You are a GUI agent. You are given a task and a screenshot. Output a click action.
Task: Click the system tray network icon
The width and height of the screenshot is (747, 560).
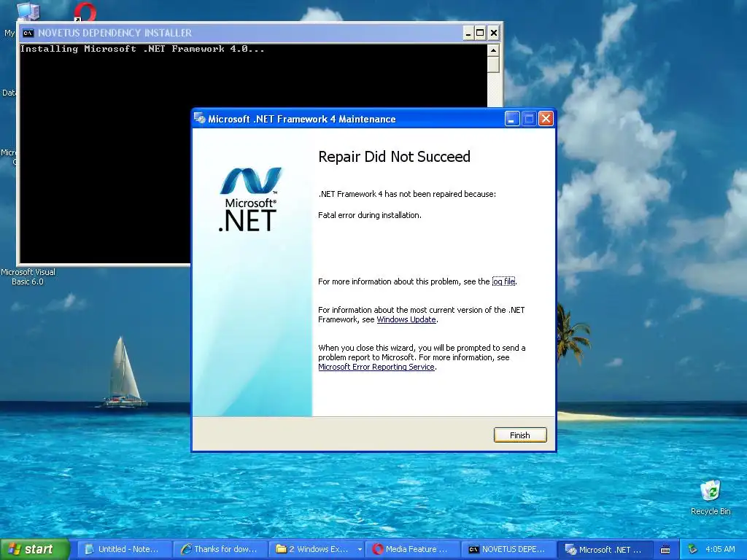(x=692, y=549)
